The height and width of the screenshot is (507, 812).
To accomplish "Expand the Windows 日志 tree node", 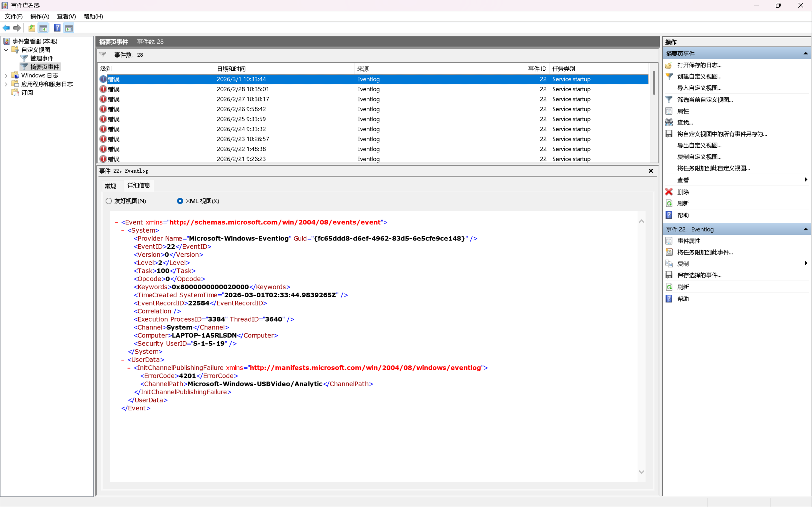I will pyautogui.click(x=6, y=75).
